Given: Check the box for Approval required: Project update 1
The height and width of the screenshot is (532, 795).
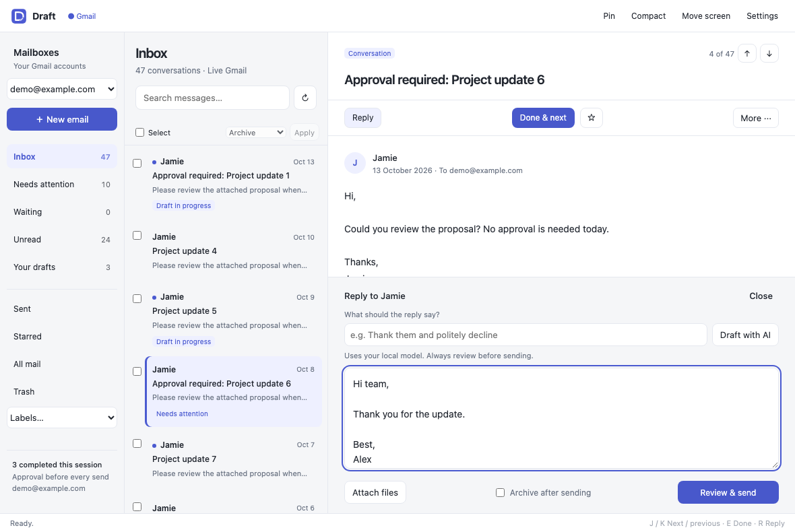Looking at the screenshot, I should click(137, 163).
